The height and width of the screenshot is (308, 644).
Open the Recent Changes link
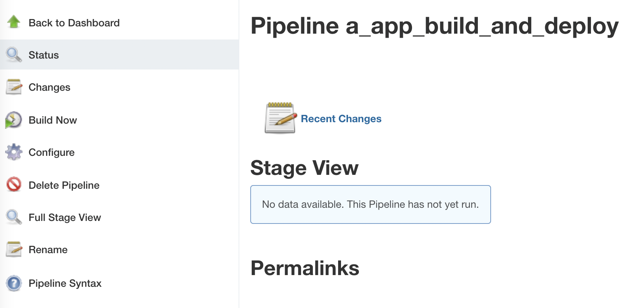click(x=341, y=119)
